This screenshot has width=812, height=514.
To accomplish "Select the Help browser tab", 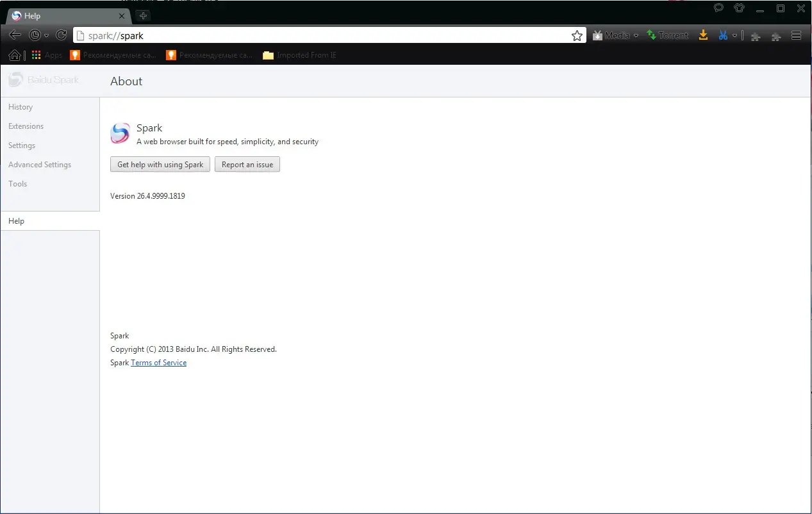I will coord(67,16).
